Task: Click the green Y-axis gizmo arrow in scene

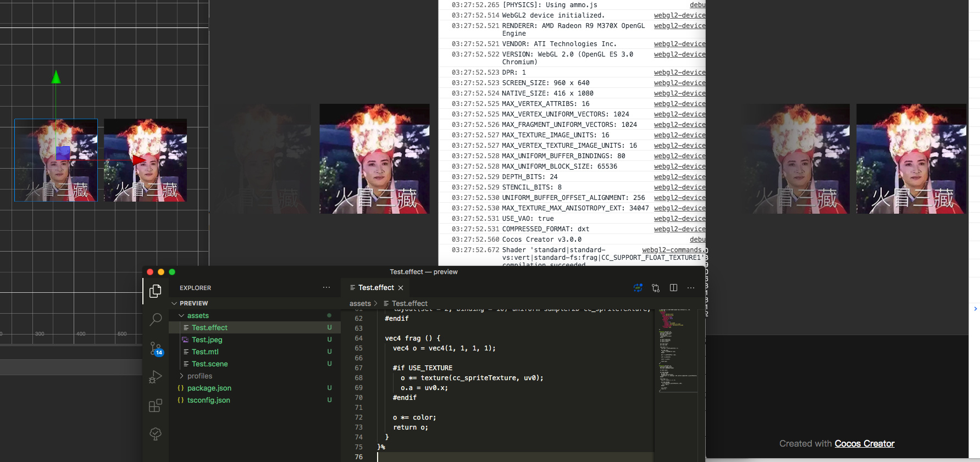Action: 56,77
